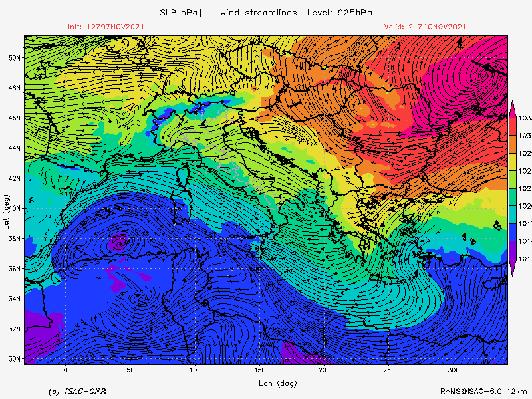Click the 'SLP[hPa]' title text

coord(180,13)
